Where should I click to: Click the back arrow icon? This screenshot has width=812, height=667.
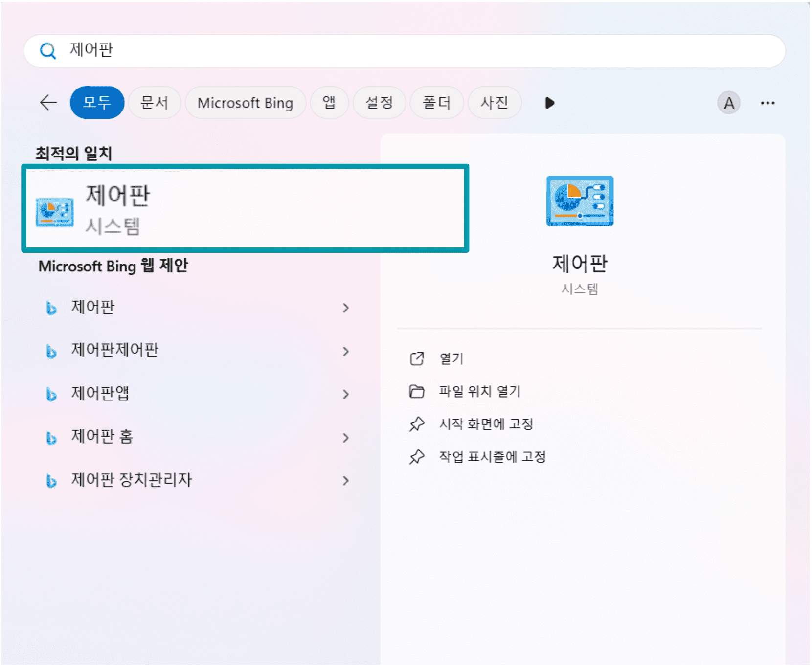click(48, 103)
